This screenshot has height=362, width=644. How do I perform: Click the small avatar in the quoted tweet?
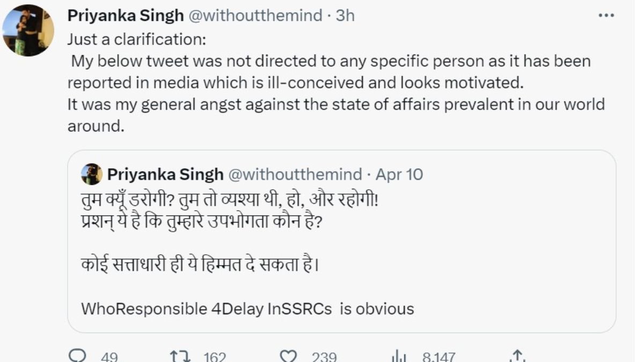pyautogui.click(x=92, y=174)
